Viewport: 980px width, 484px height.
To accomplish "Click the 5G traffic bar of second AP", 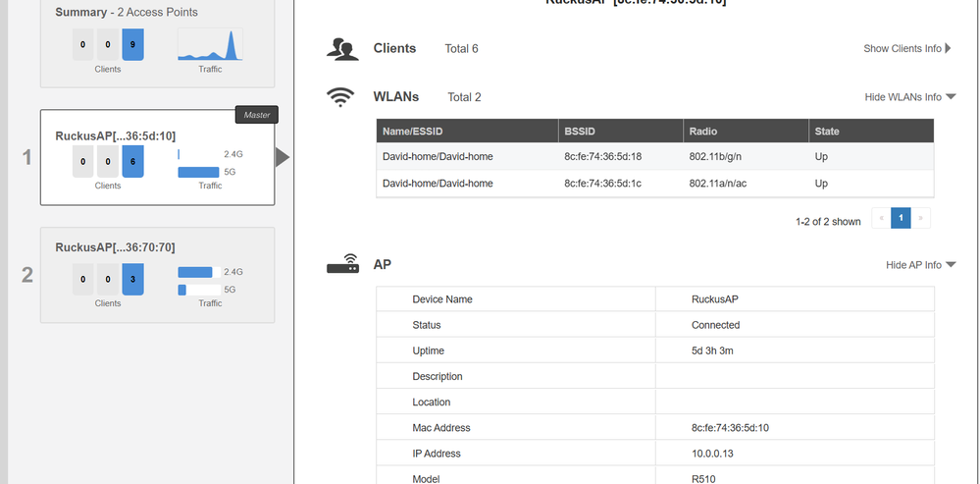I will (x=182, y=290).
